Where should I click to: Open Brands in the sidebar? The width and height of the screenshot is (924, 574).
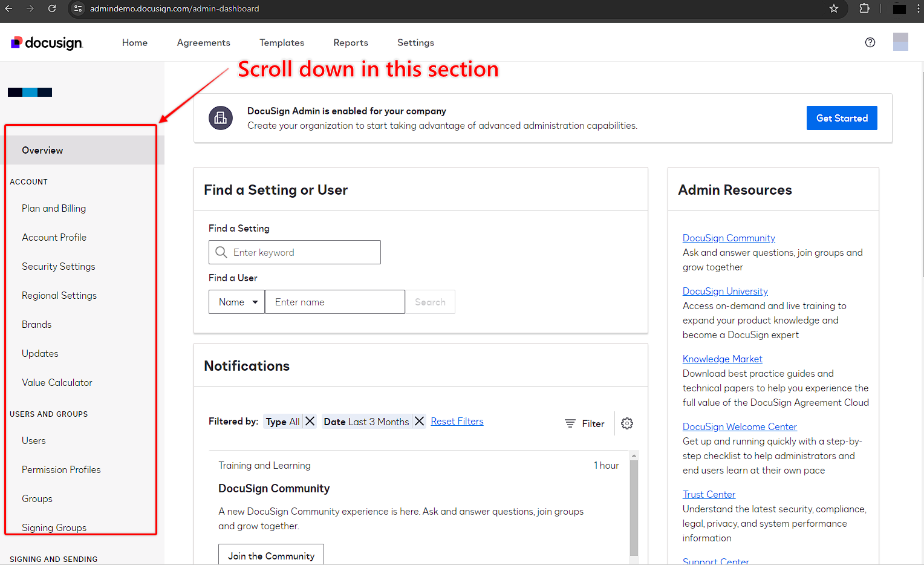36,324
